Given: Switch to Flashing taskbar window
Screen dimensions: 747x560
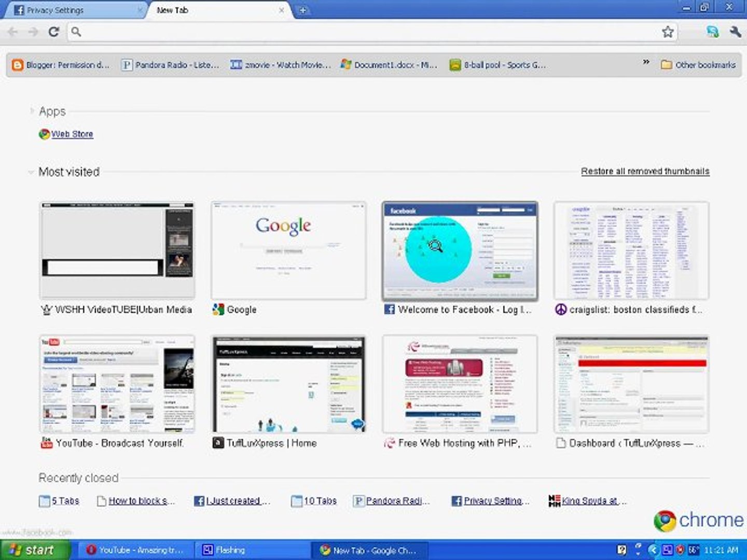Looking at the screenshot, I should tap(252, 550).
